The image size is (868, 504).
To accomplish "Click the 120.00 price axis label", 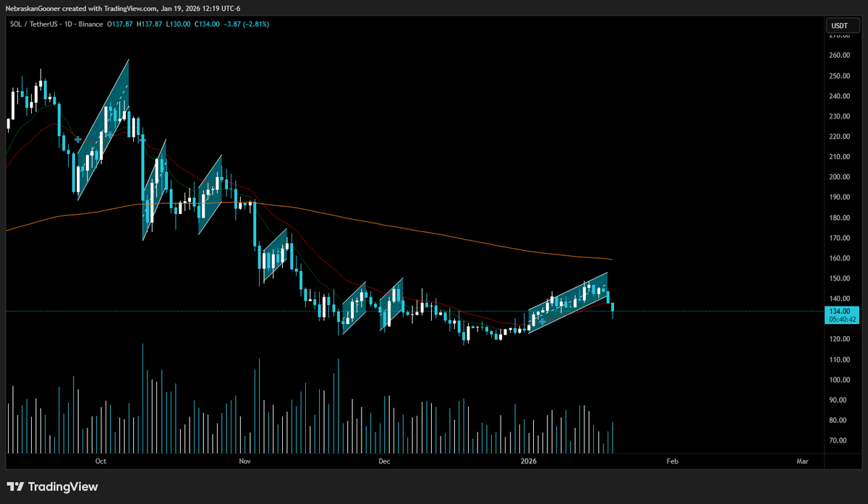I will 839,339.
